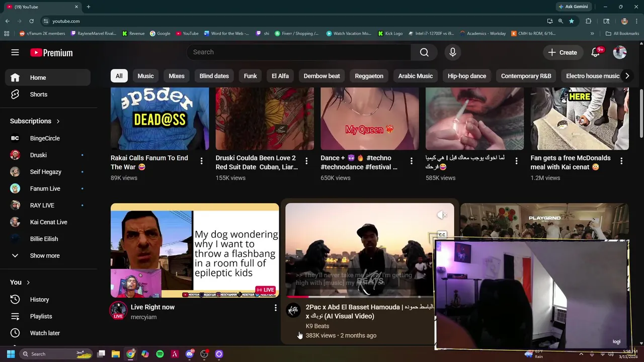The width and height of the screenshot is (644, 362).
Task: Open K9 Beats channel avatar
Action: (x=293, y=310)
